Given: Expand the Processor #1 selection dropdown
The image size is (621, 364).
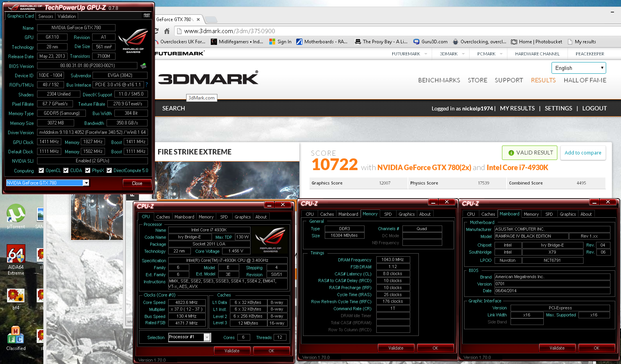Looking at the screenshot, I should pyautogui.click(x=207, y=337).
